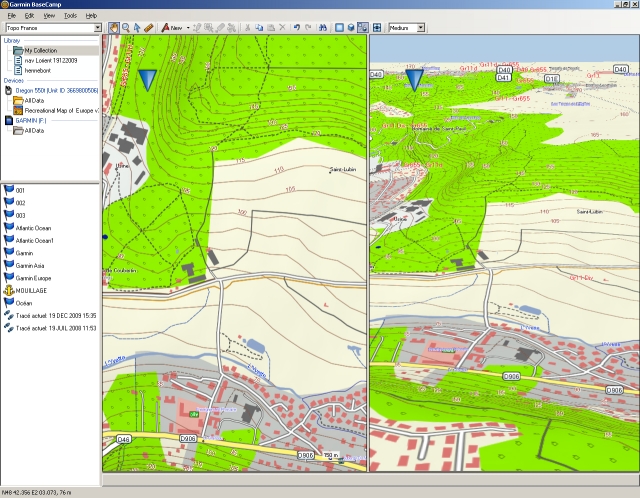Select waypoint 003
Viewport: 640px width, 498px height.
pyautogui.click(x=20, y=216)
